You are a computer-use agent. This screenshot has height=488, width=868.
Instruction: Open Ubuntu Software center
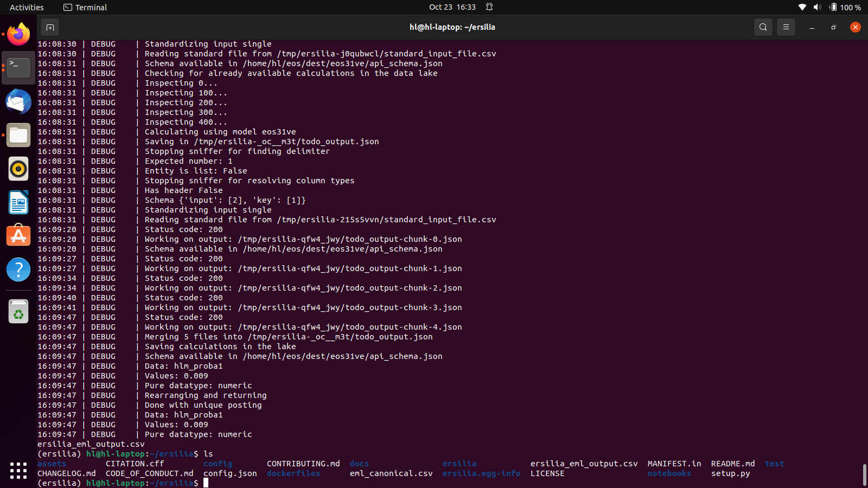click(18, 236)
